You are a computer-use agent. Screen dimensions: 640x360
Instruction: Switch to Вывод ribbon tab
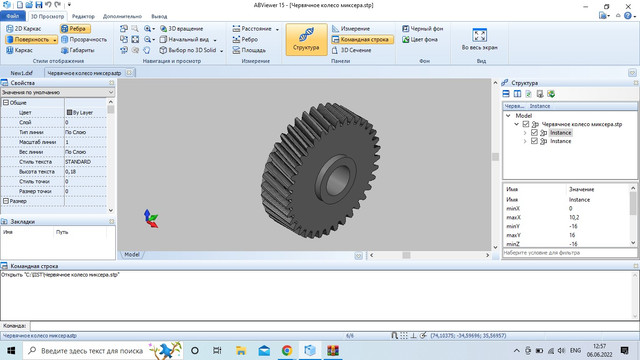click(x=159, y=16)
